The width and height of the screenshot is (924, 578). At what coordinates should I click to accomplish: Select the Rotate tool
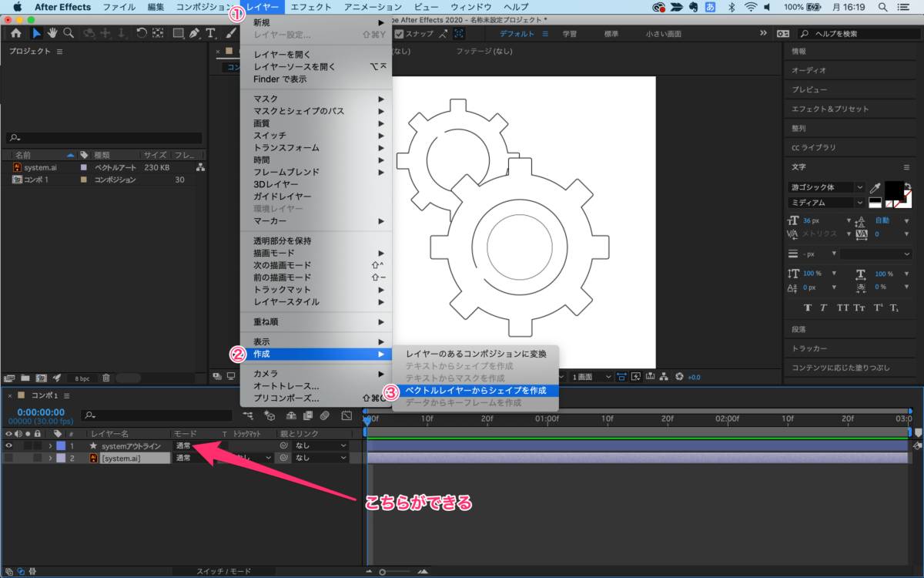click(x=142, y=33)
